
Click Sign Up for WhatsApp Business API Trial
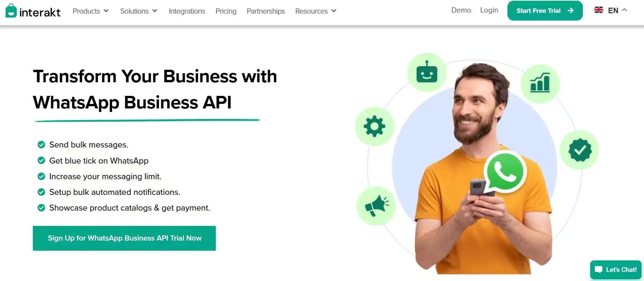click(x=124, y=238)
